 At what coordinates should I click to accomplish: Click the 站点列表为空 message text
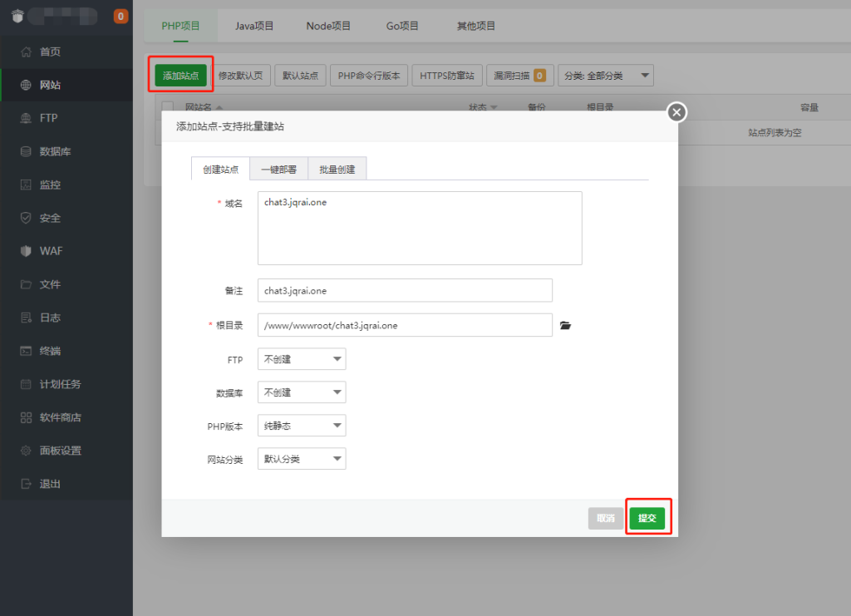775,132
